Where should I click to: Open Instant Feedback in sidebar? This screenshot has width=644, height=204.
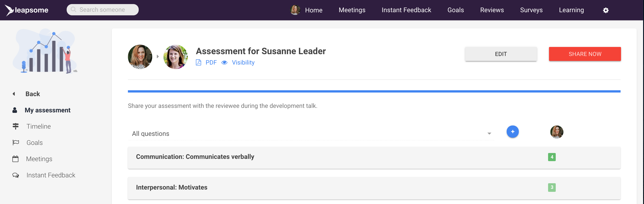[51, 175]
